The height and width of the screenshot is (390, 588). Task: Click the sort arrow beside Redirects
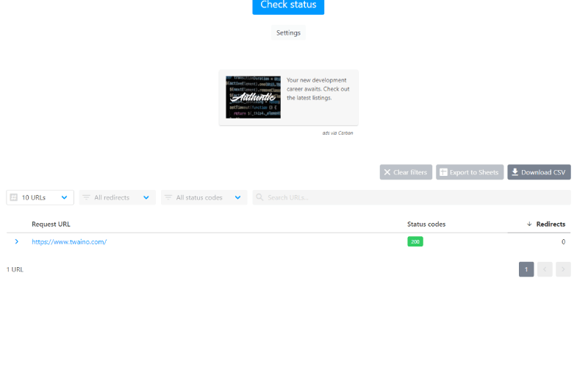[529, 224]
